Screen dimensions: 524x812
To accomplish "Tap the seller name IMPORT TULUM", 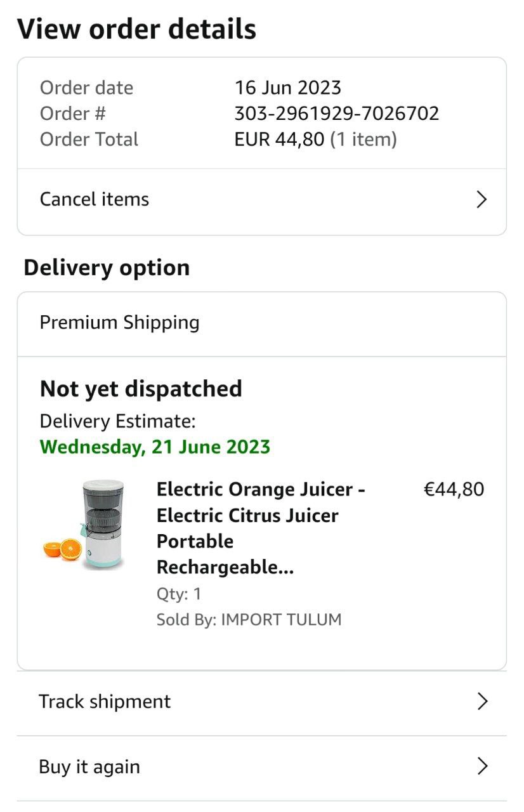I will pyautogui.click(x=281, y=619).
